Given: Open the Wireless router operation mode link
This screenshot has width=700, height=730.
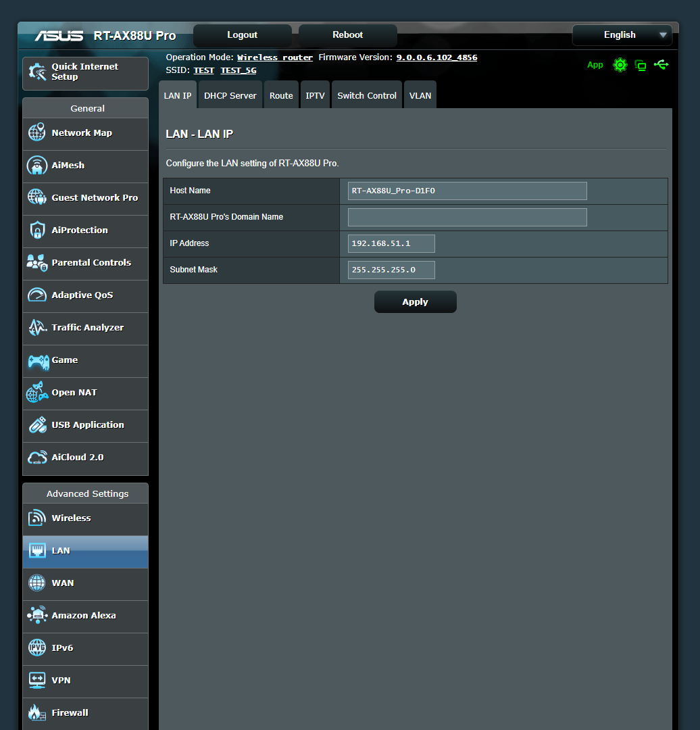Looking at the screenshot, I should point(275,57).
